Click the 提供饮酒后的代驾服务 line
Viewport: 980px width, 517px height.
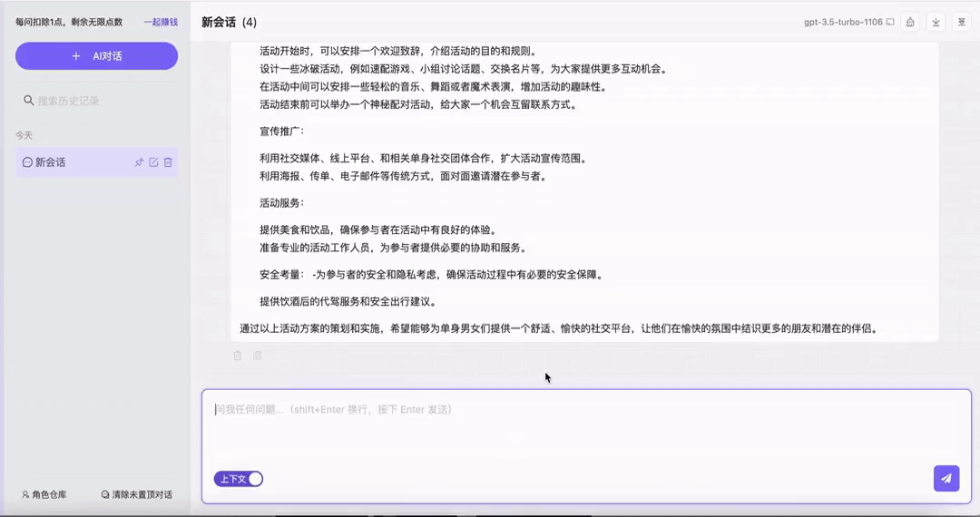[x=348, y=301]
